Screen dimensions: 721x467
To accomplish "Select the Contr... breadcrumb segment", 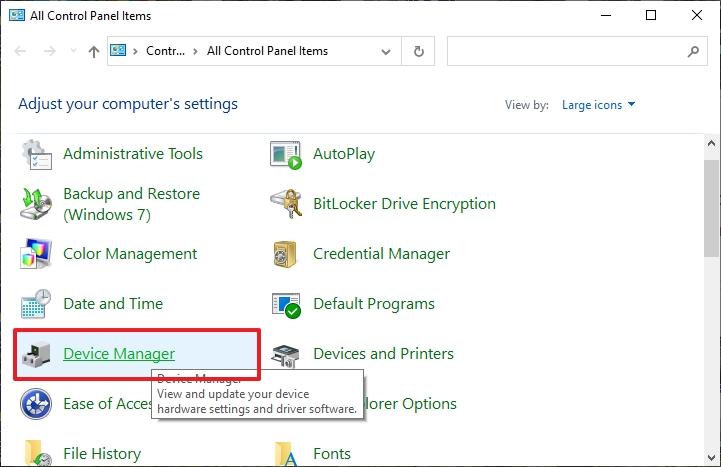I will click(166, 51).
